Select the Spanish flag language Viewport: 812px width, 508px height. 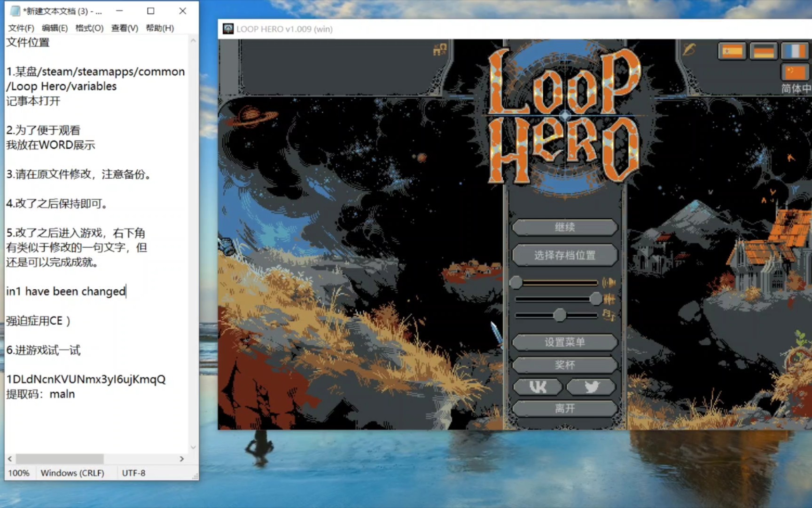[732, 50]
